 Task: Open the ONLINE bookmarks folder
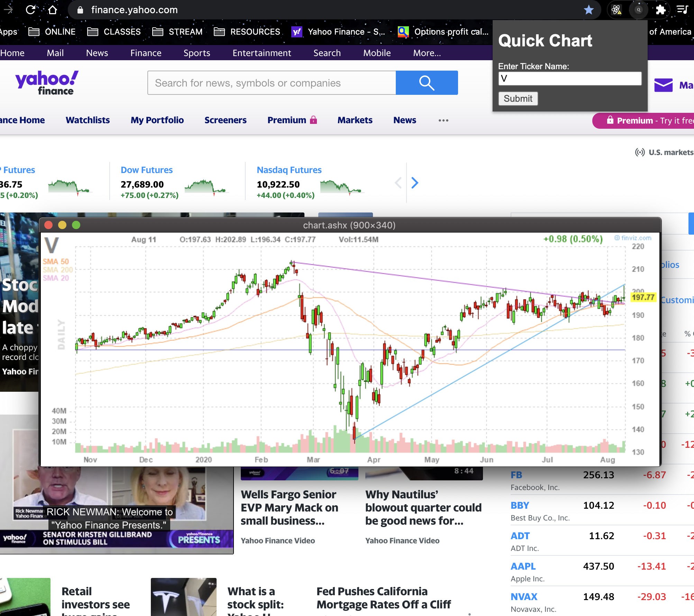click(52, 32)
